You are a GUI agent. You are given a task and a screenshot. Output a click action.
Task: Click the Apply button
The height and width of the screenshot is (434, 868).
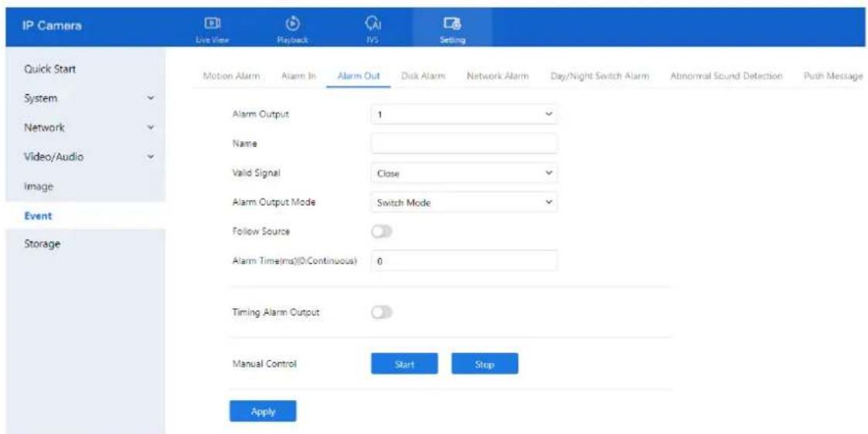(x=263, y=412)
